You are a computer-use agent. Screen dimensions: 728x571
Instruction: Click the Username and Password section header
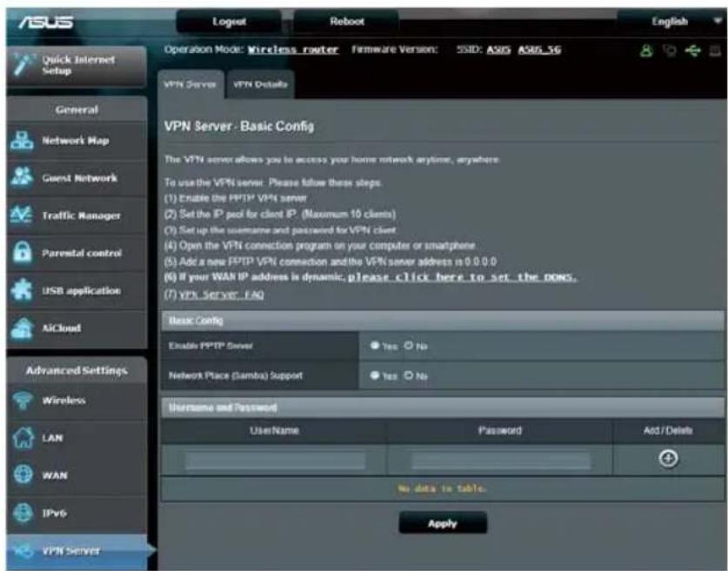click(443, 408)
